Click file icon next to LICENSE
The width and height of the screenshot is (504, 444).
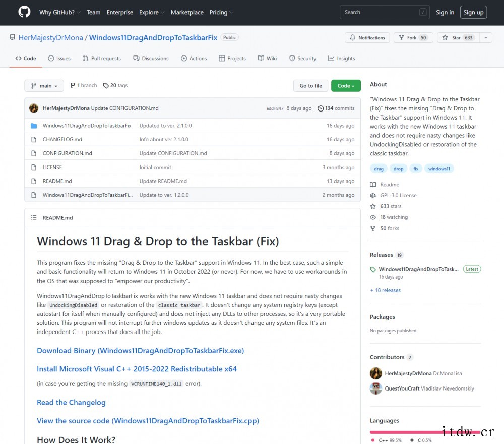coord(34,167)
